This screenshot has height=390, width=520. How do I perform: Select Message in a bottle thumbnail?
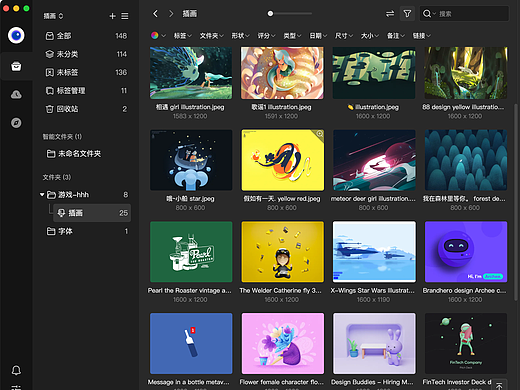pyautogui.click(x=191, y=343)
